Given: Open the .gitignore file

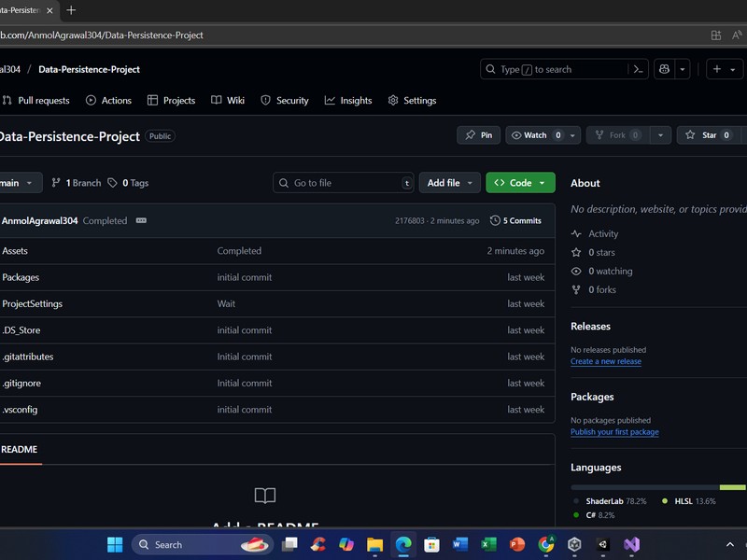Looking at the screenshot, I should (21, 384).
